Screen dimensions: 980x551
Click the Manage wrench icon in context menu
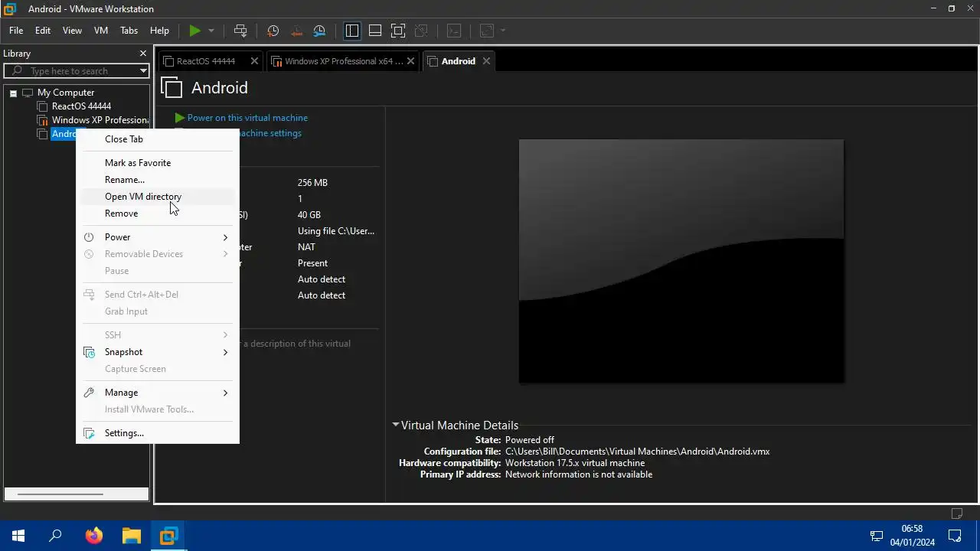(89, 393)
